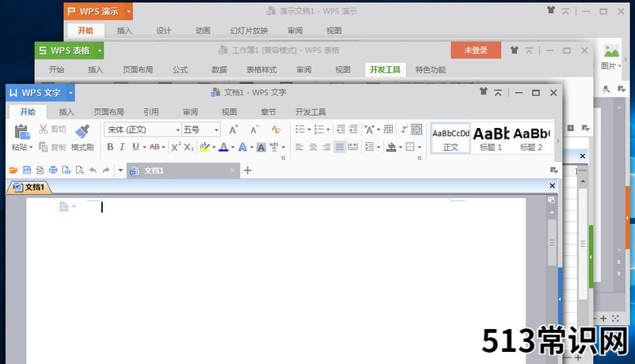Click the Cut (剪切) scissors icon
Screen dimensions: 635x364
coord(43,129)
